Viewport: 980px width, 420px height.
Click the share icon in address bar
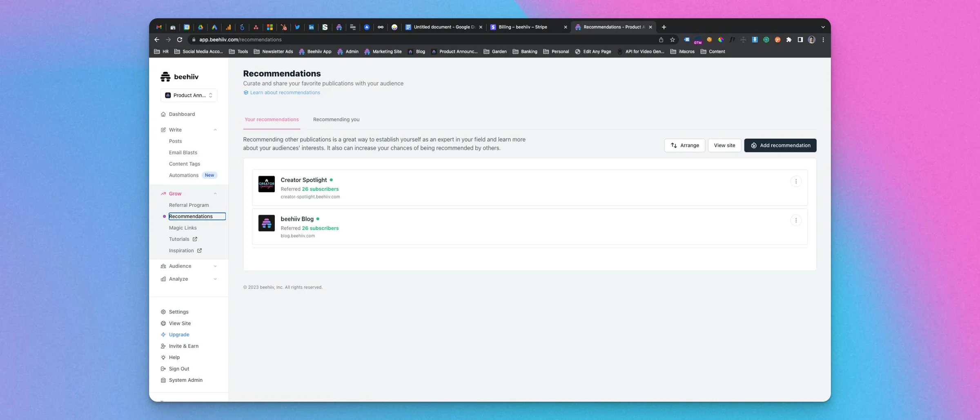point(661,40)
